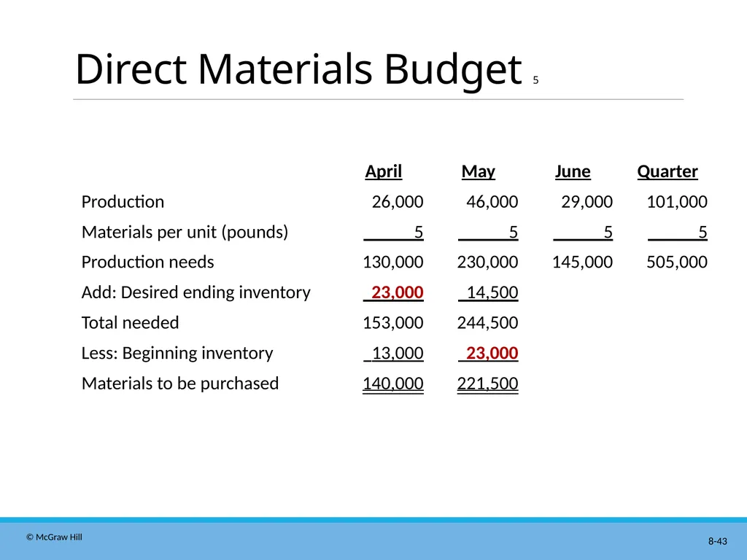Click May desired ending inventory 14,500
747x560 pixels.
click(492, 292)
